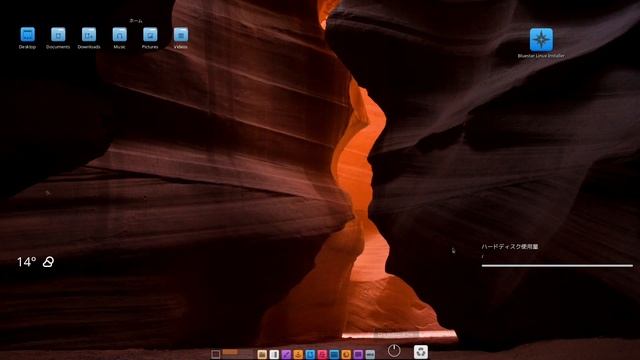This screenshot has width=640, height=360.
Task: Open the Videos folder icon
Action: click(181, 35)
